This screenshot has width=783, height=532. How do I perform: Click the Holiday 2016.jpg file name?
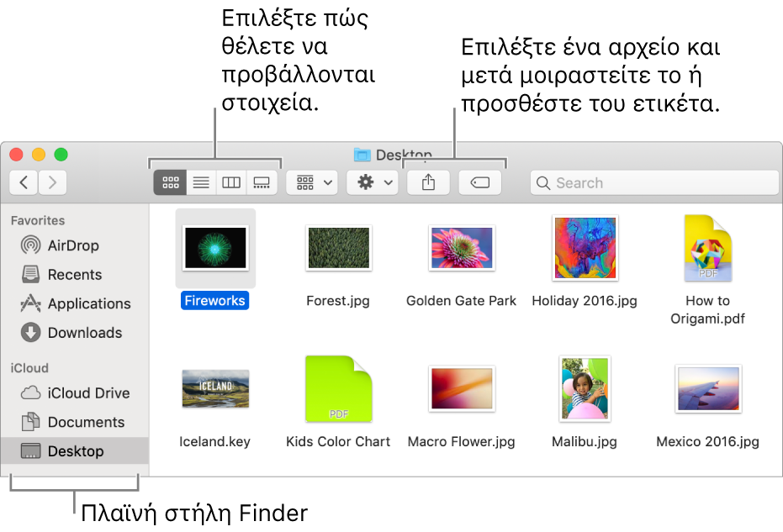pyautogui.click(x=585, y=300)
